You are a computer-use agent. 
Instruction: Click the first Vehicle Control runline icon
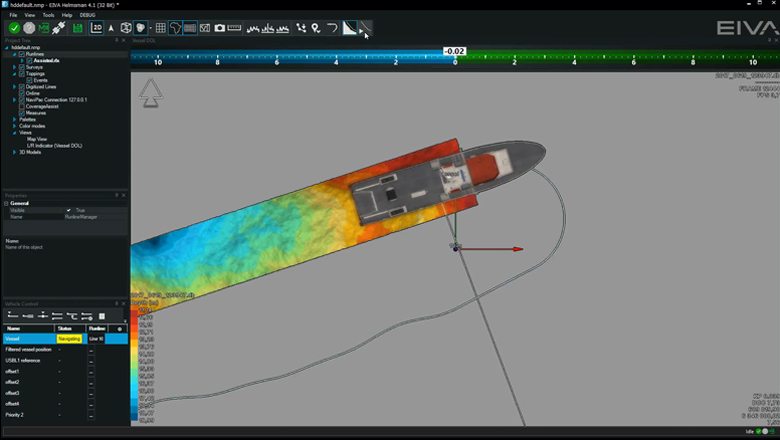tap(13, 316)
